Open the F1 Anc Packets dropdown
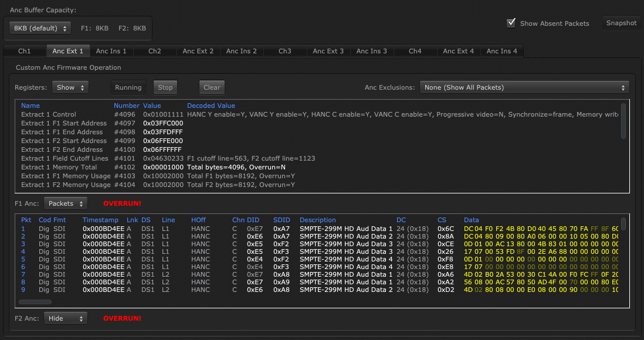Image resolution: width=644 pixels, height=340 pixels. (x=65, y=203)
